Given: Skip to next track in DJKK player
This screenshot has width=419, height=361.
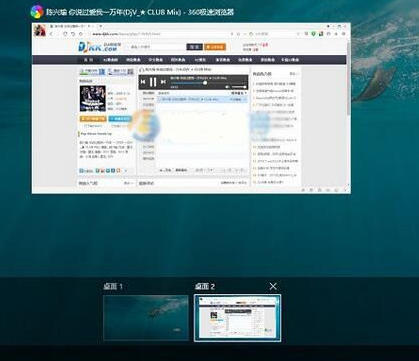Looking at the screenshot, I should click(x=163, y=82).
